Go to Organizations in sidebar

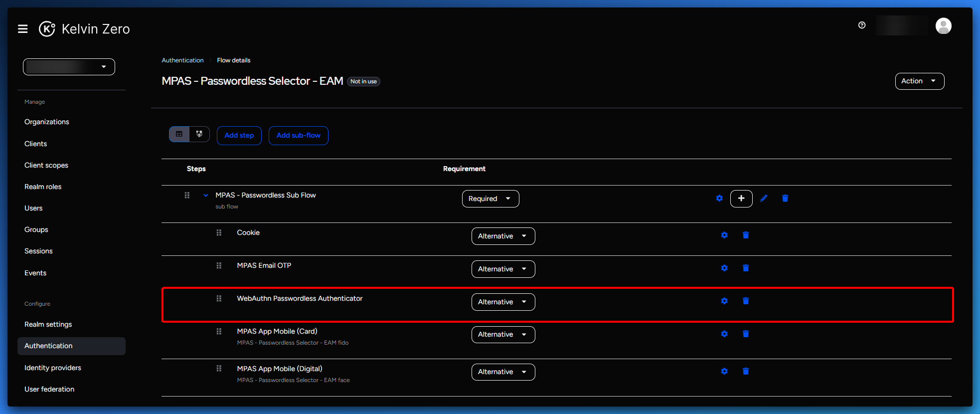[x=47, y=122]
